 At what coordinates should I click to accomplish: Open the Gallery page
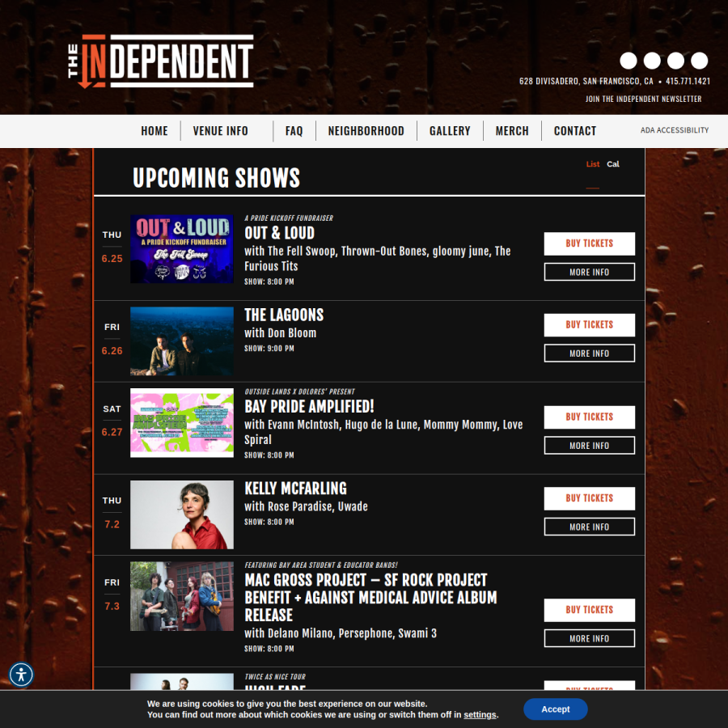(450, 131)
